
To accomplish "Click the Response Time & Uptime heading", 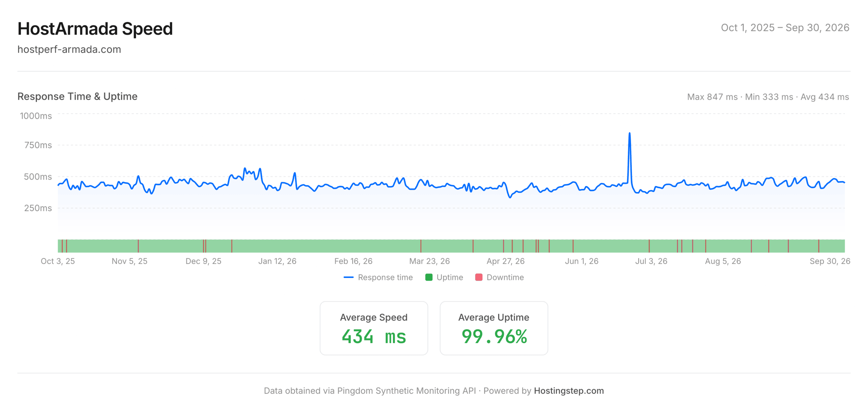I will click(77, 96).
